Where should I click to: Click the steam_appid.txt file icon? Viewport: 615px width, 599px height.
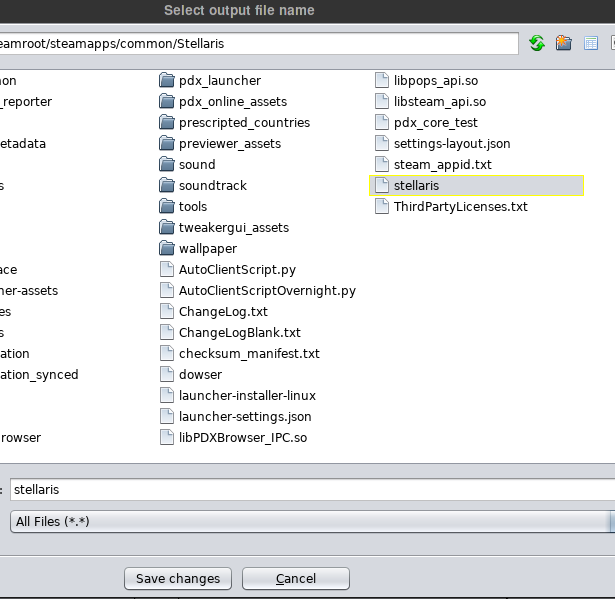382,164
